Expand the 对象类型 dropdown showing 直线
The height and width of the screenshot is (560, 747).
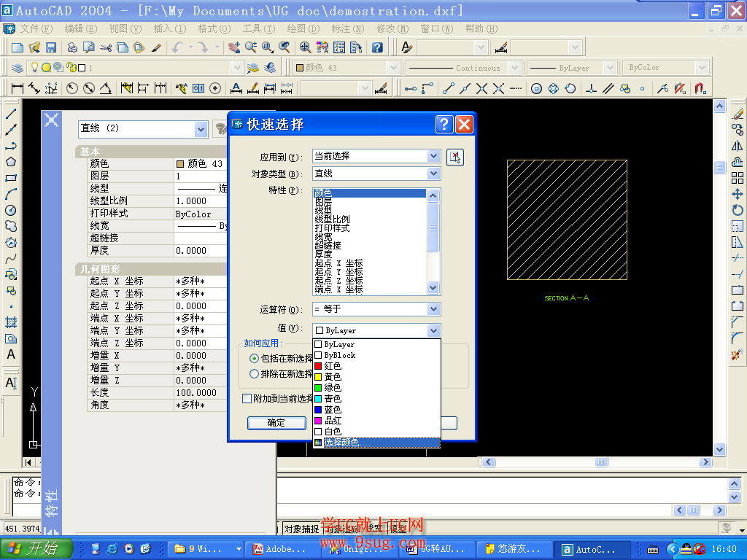433,174
